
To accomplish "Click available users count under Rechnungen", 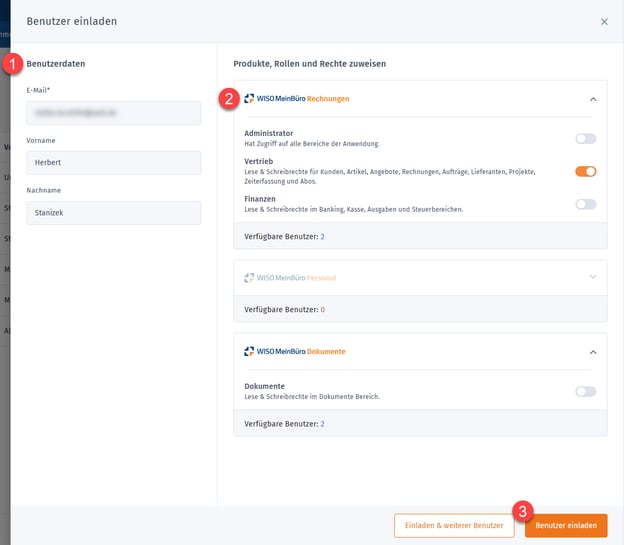I will point(322,237).
